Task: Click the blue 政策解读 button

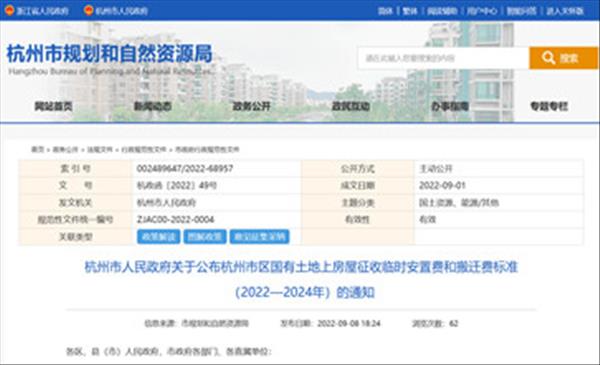Action: pyautogui.click(x=158, y=237)
